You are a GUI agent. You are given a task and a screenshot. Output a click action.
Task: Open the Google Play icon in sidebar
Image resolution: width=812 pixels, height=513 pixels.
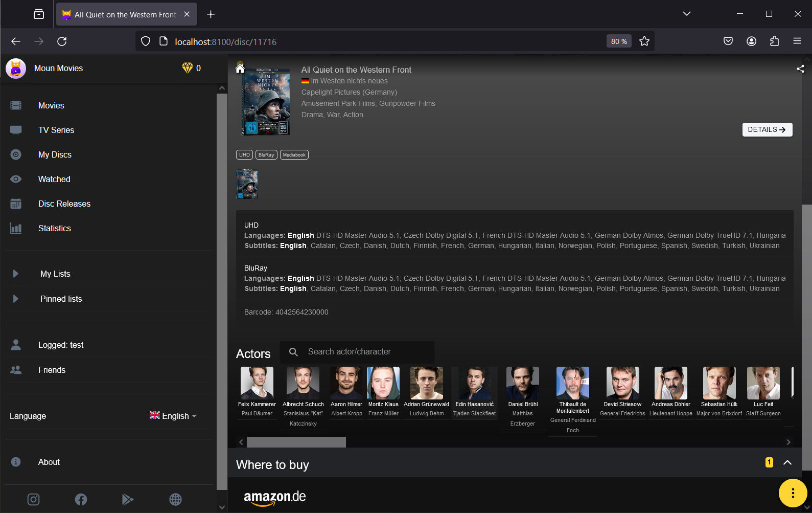pos(128,499)
